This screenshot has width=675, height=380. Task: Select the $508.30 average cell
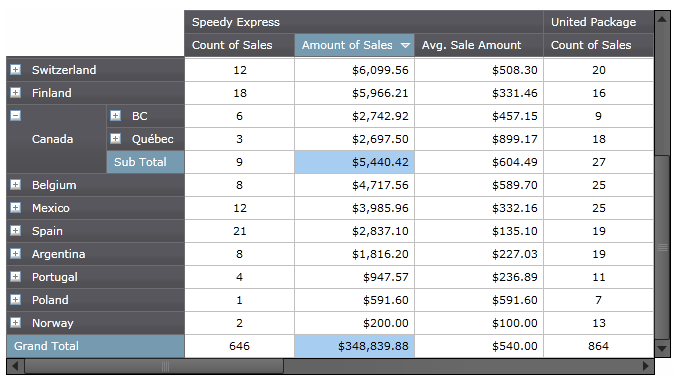coord(479,70)
